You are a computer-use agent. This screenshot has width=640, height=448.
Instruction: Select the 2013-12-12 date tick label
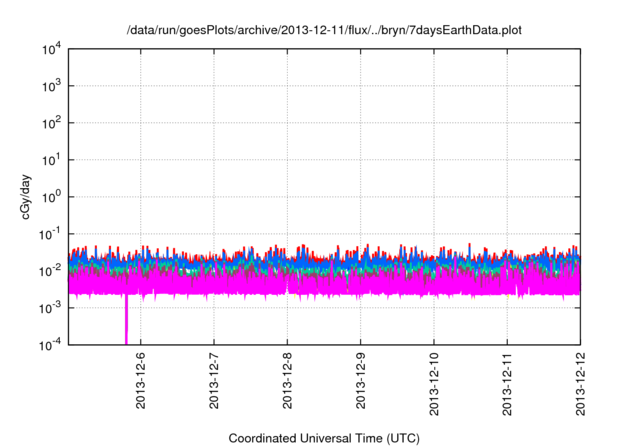[580, 384]
